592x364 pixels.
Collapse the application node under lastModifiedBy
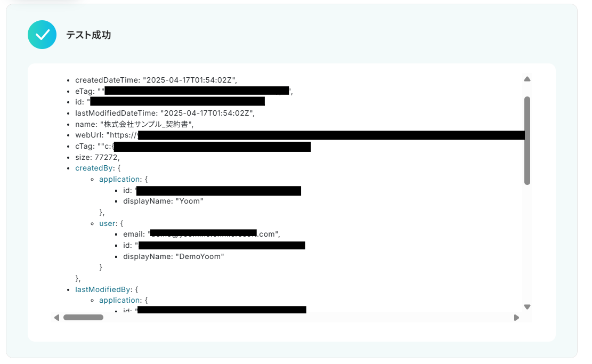point(120,300)
